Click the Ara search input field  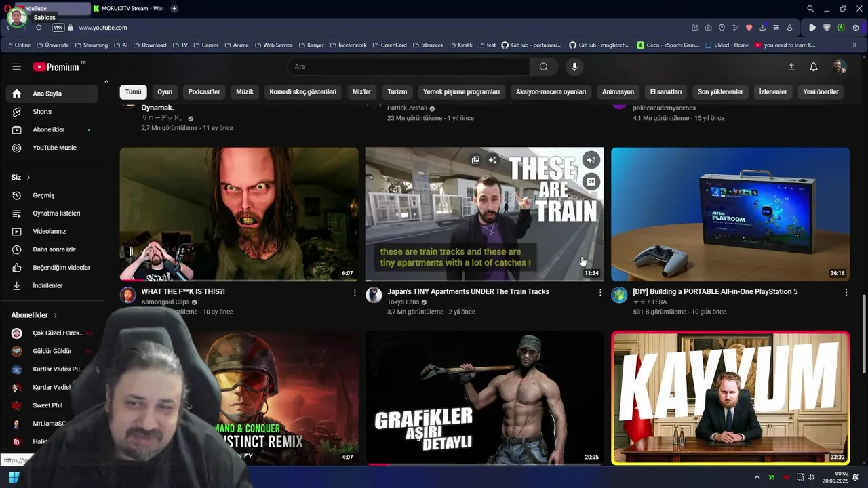pyautogui.click(x=408, y=66)
